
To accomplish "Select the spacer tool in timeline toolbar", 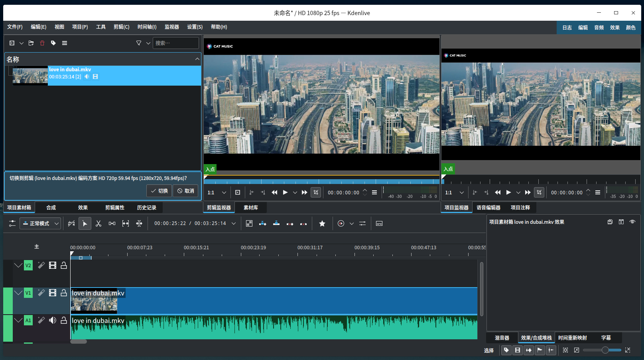I will click(112, 224).
